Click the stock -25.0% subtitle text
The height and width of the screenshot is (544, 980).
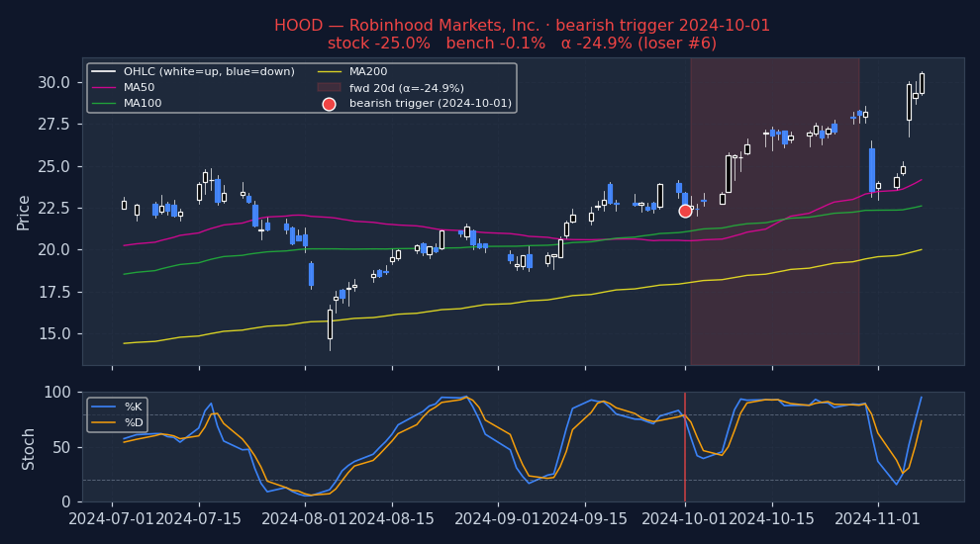coord(379,44)
